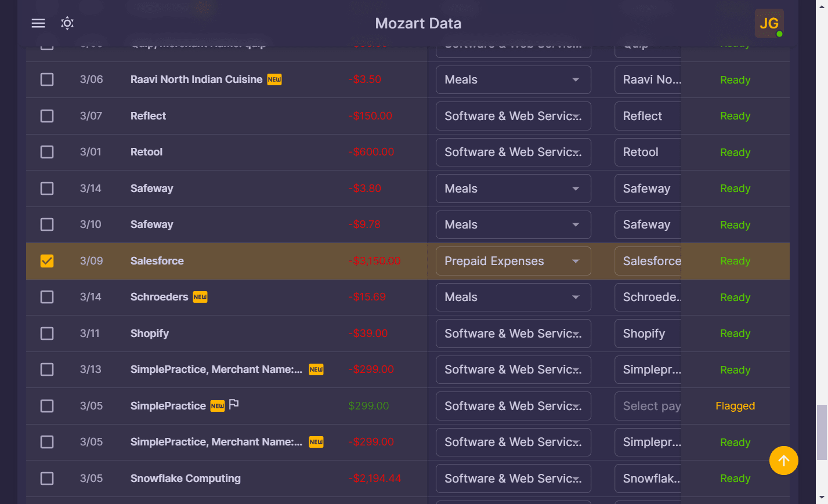Open the hamburger navigation menu
Image resolution: width=828 pixels, height=504 pixels.
coord(38,23)
